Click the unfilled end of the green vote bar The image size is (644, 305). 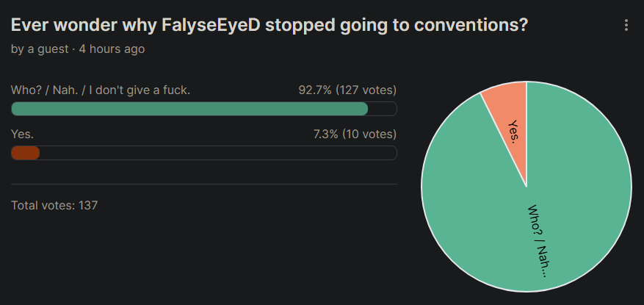pyautogui.click(x=382, y=109)
